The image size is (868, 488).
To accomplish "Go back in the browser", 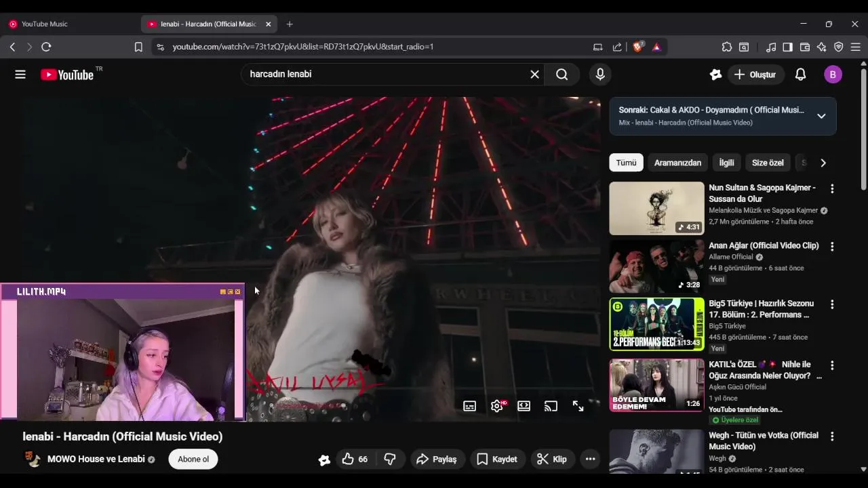I will click(x=12, y=47).
